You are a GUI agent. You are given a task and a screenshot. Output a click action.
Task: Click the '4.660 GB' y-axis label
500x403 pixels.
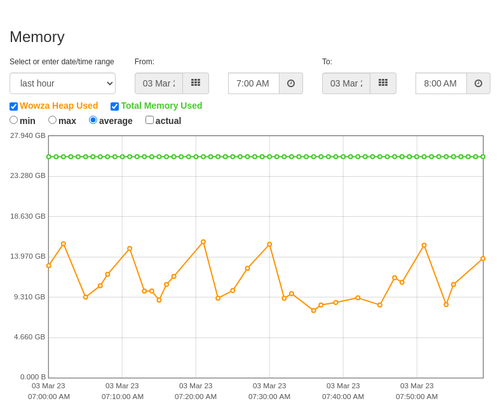(x=29, y=337)
